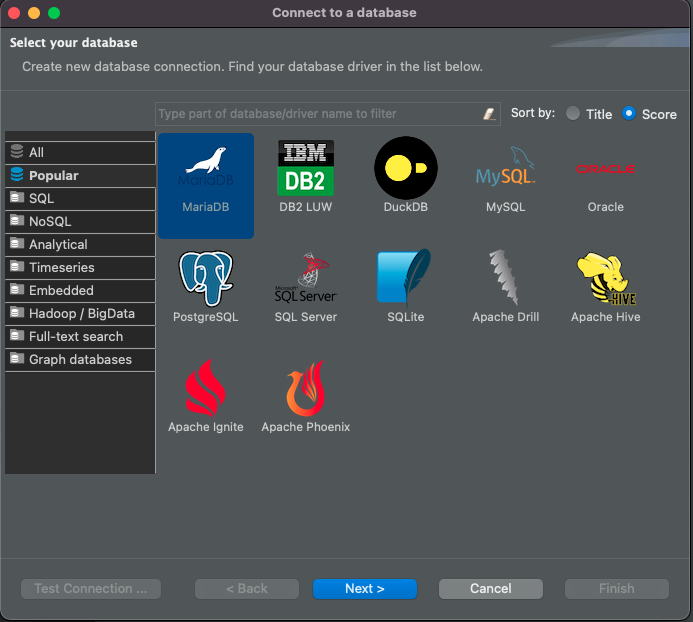Screen dimensions: 693x622
Task: Open the Popular category
Action: pos(80,176)
